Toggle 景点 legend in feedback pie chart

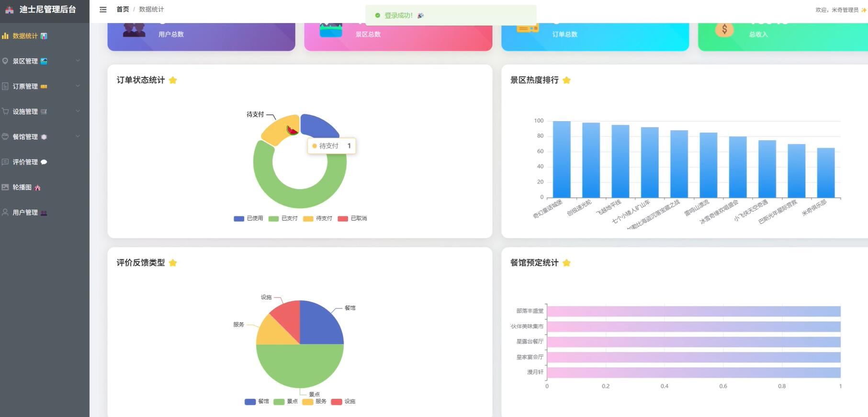286,402
